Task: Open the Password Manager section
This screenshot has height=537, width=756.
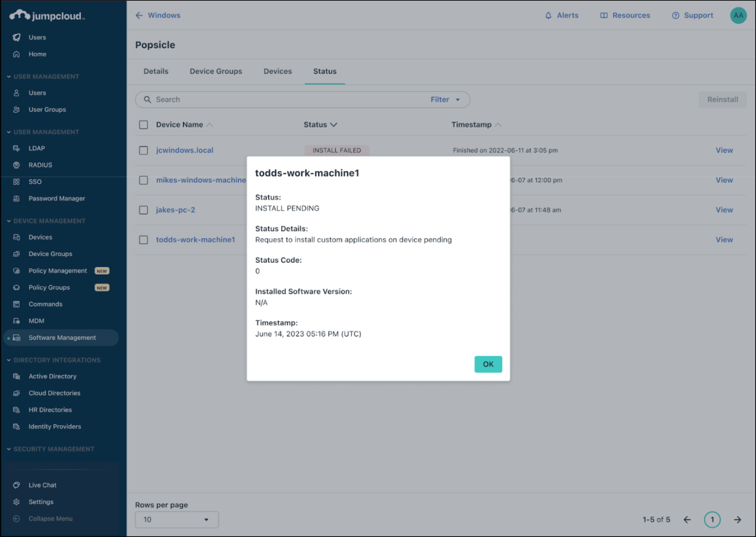Action: pyautogui.click(x=56, y=198)
